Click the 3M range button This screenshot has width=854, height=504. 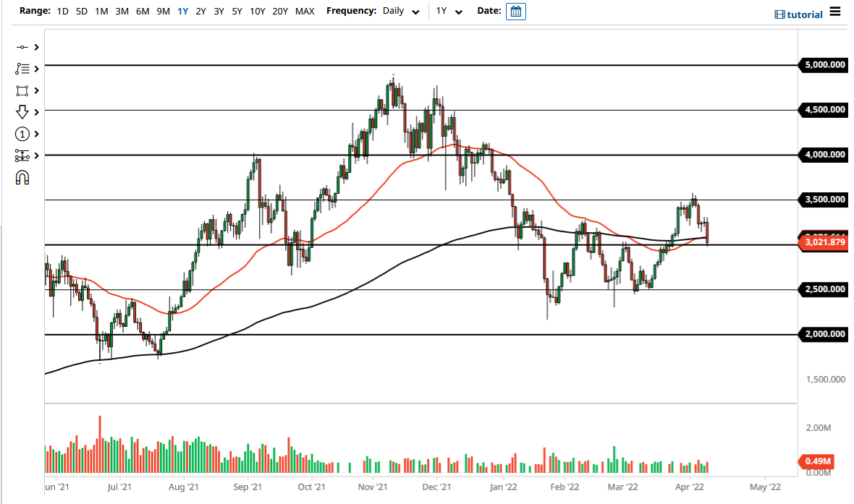pos(120,11)
